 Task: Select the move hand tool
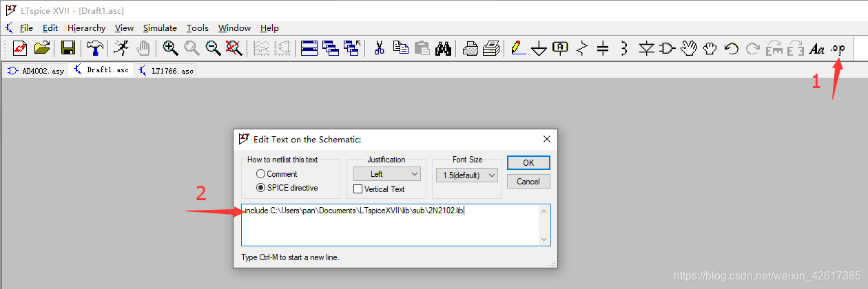(689, 48)
